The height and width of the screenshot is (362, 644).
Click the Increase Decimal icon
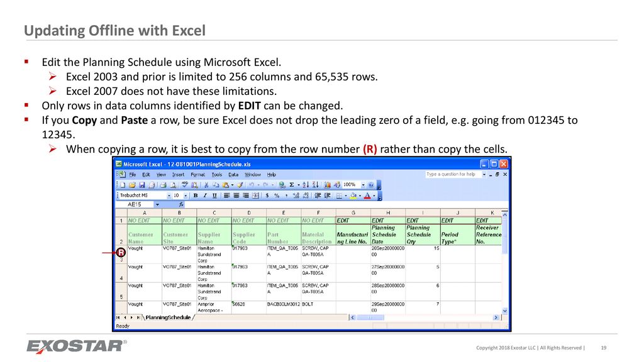296,195
